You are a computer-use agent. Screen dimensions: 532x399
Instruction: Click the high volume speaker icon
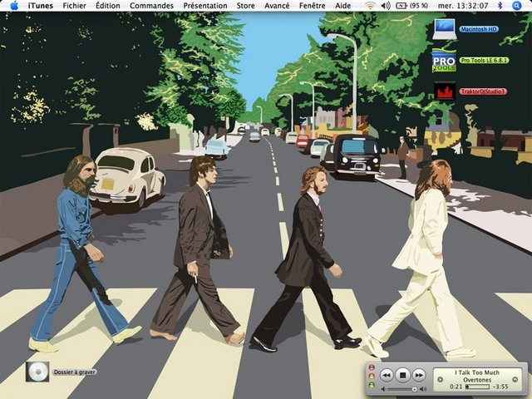423,389
